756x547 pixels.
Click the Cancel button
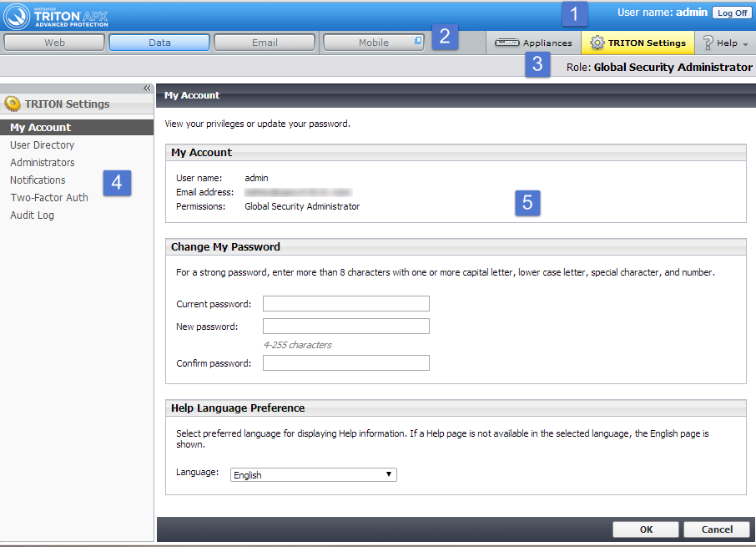point(717,529)
